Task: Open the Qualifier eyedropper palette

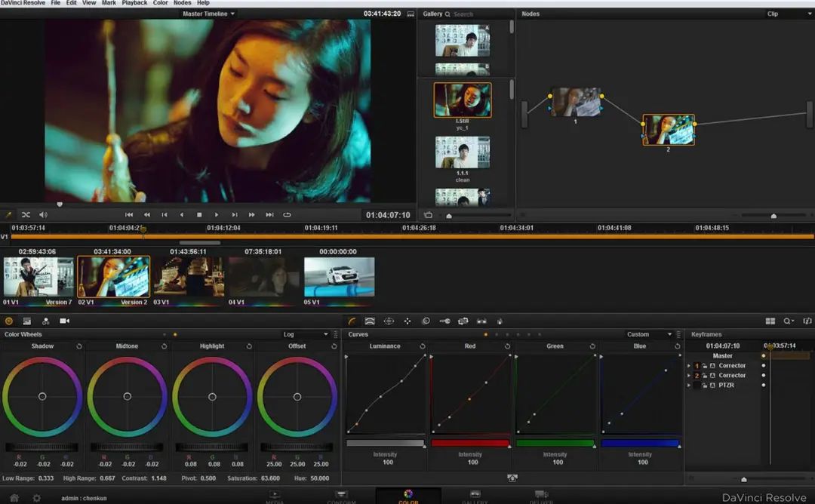Action: (370, 321)
